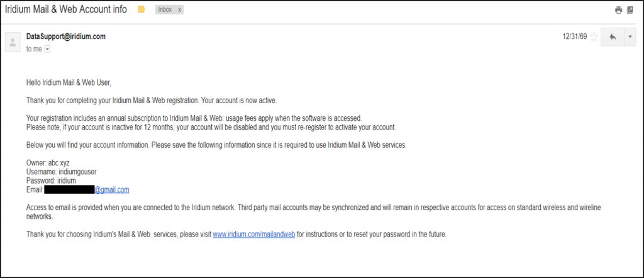Viewport: 644px width, 278px height.
Task: Open the www.iridium.com/mailandweb link
Action: [254, 235]
